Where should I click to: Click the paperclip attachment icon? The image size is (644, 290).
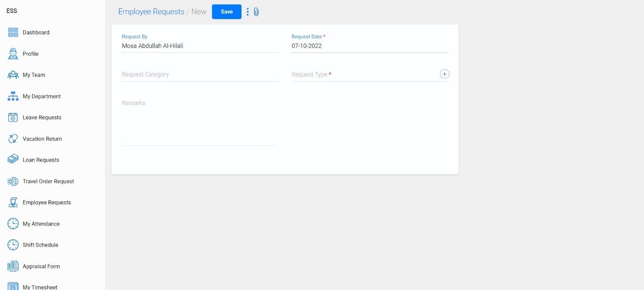pyautogui.click(x=256, y=12)
